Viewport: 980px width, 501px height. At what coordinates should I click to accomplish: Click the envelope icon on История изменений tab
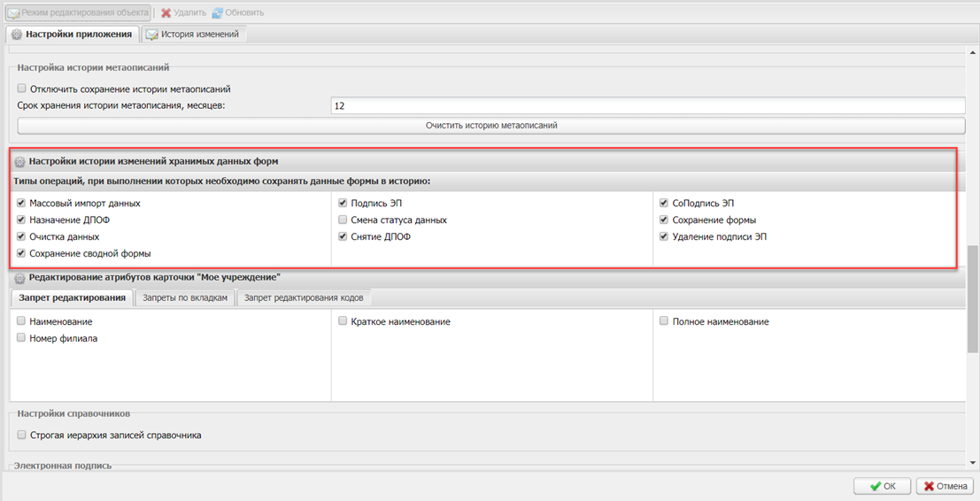[152, 35]
